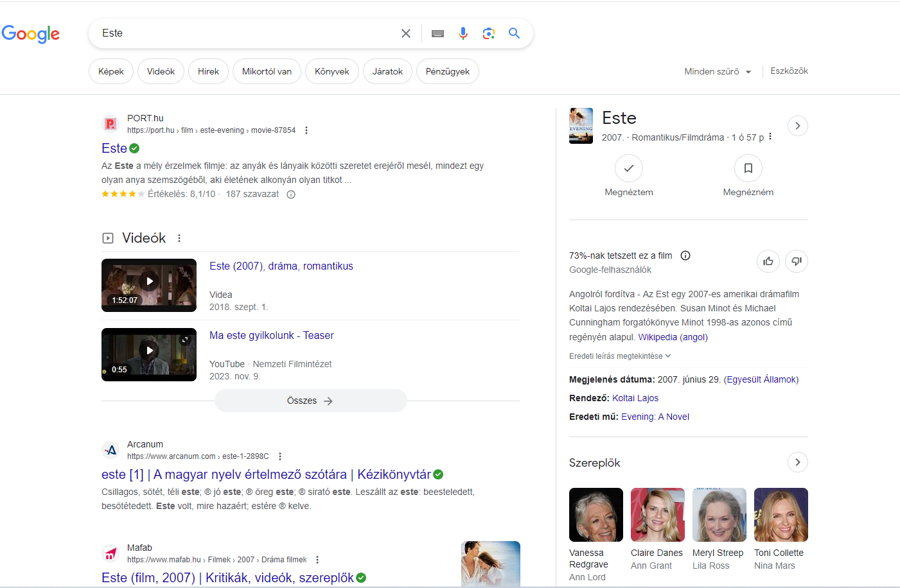Open the Ma este gyilkolunk - Teaser link
900x588 pixels.
pyautogui.click(x=272, y=336)
